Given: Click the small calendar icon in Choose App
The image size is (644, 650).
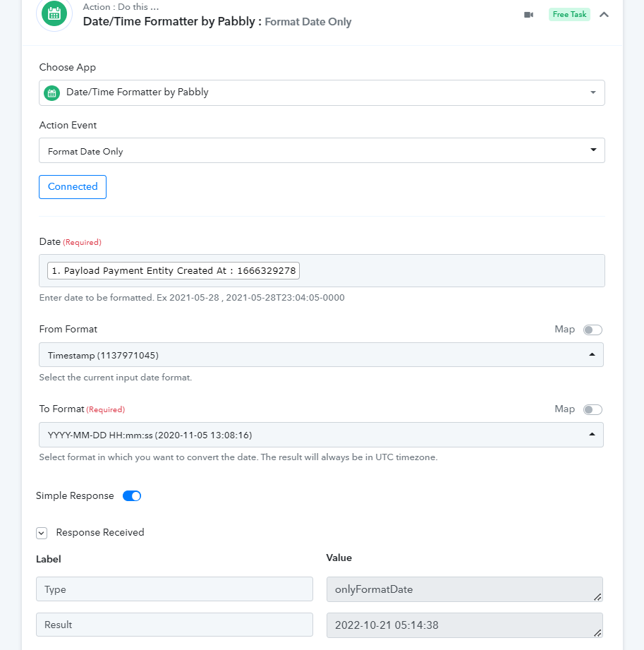Looking at the screenshot, I should pos(51,93).
